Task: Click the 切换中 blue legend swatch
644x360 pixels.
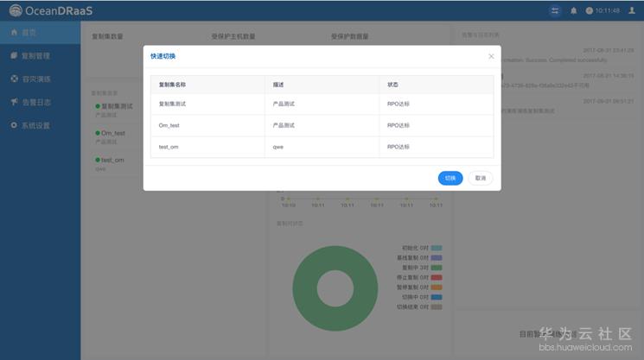Action: tap(437, 297)
